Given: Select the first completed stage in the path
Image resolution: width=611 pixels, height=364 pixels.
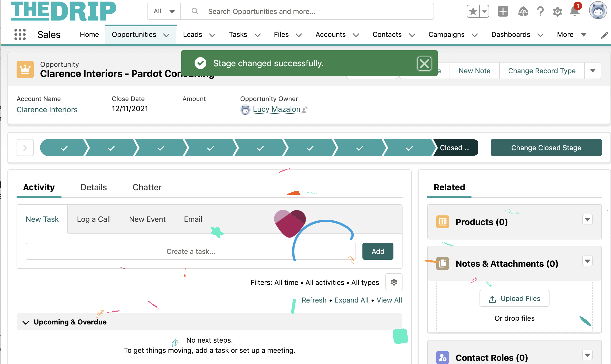Looking at the screenshot, I should coord(64,148).
